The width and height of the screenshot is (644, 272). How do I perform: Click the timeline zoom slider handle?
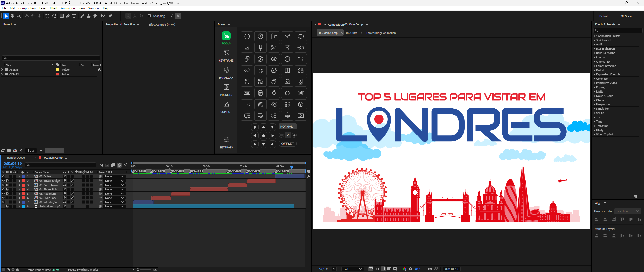(138, 270)
